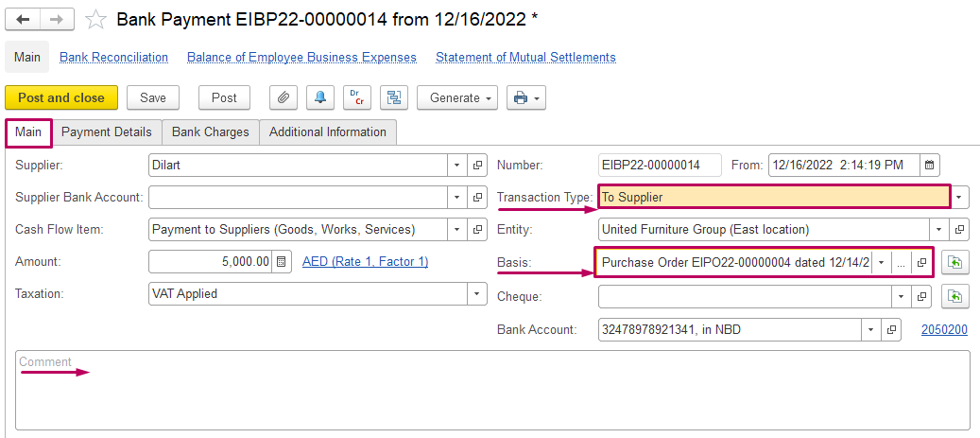Click green fill icon next to Basis
Screen dimensions: 980x438
(954, 262)
